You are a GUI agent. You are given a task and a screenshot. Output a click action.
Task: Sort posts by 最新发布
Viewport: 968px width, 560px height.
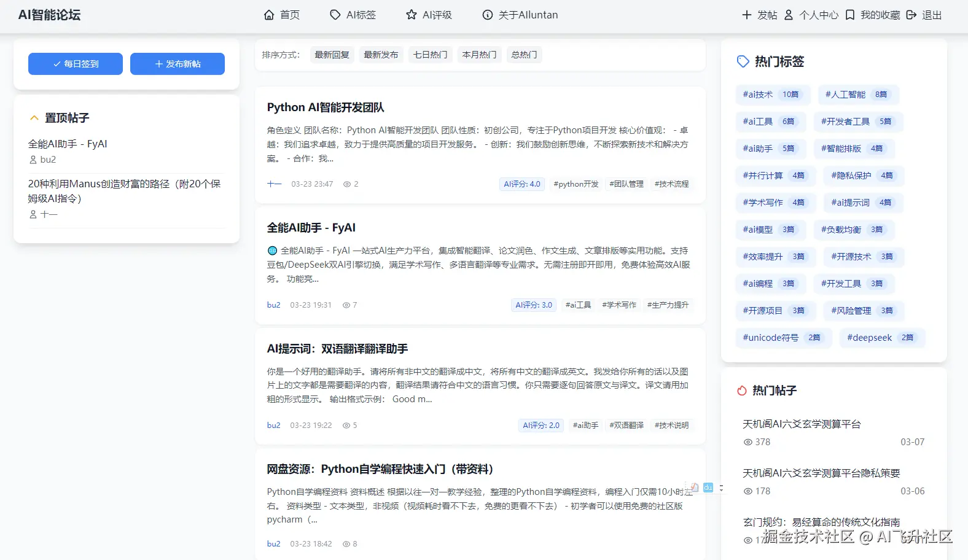381,55
